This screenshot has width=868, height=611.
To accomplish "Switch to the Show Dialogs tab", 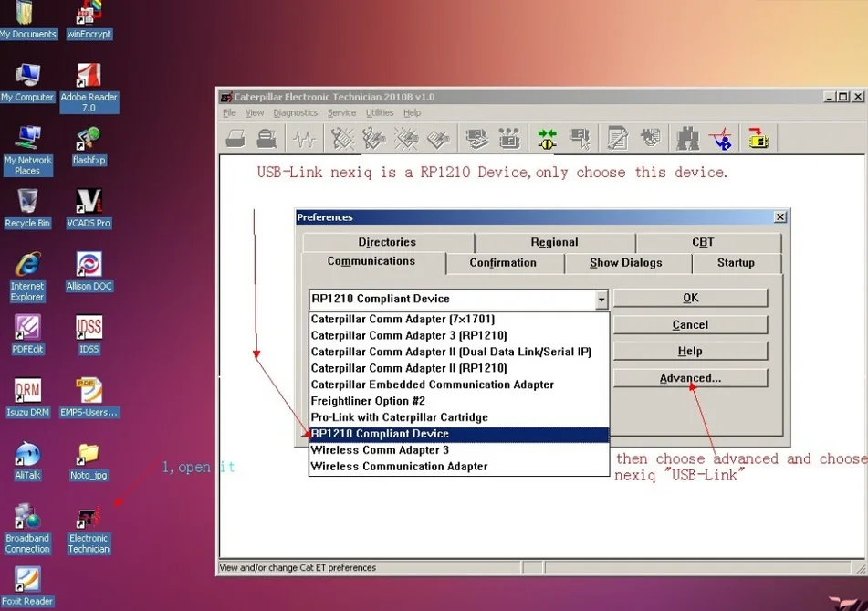I will pyautogui.click(x=626, y=262).
